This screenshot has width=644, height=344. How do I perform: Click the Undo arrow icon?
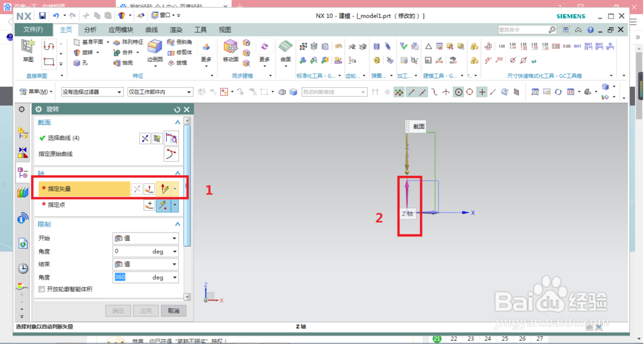56,15
